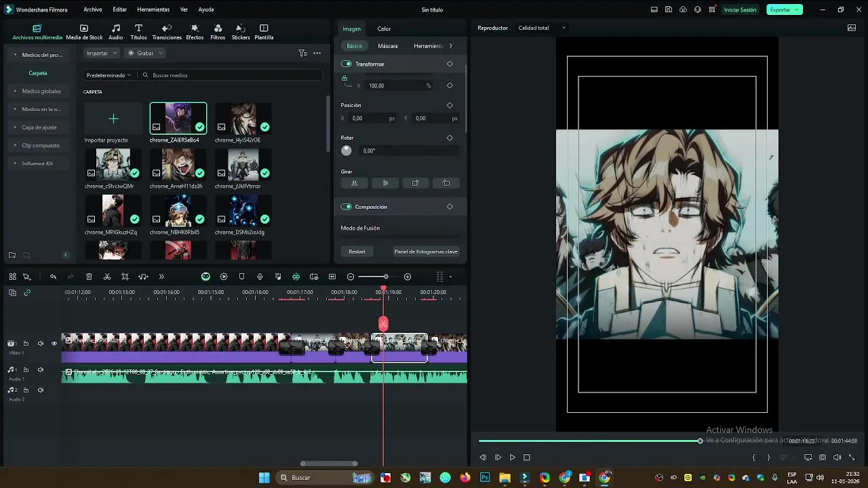Toggle auto-link clips chain icon in timeline
The height and width of the screenshot is (488, 868).
click(x=27, y=293)
